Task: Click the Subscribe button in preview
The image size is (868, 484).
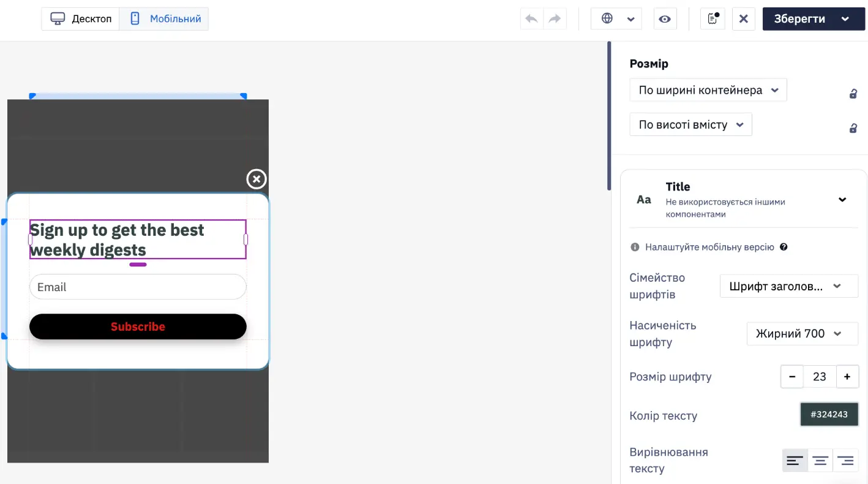Action: (138, 327)
